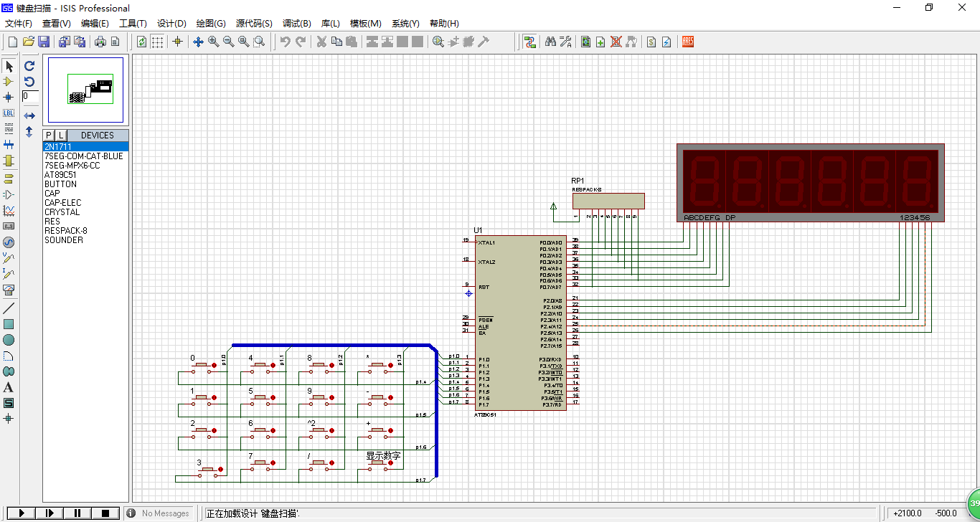This screenshot has height=522, width=980.
Task: Select the 2D circle drawing tool
Action: [9, 340]
